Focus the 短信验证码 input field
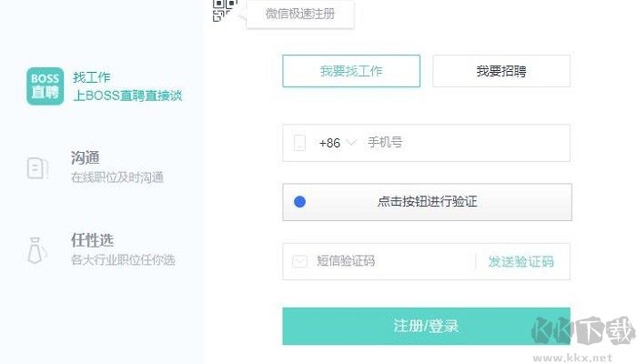The height and width of the screenshot is (364, 637). (391, 262)
